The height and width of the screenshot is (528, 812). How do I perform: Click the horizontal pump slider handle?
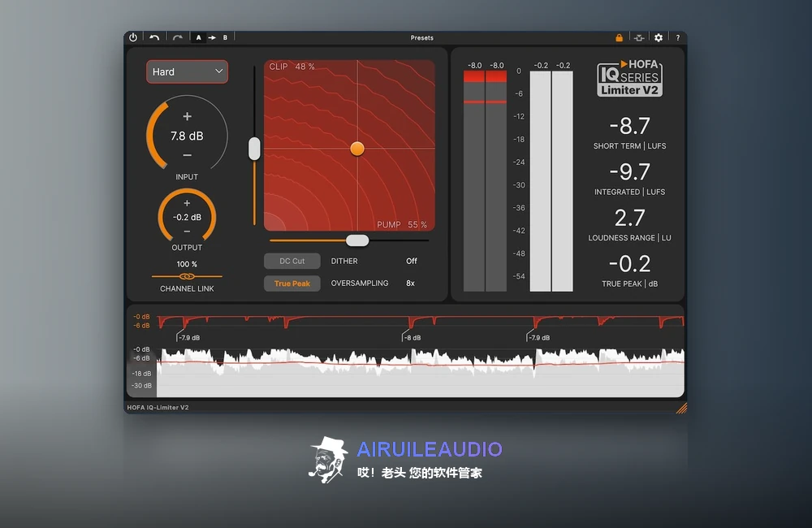point(357,240)
